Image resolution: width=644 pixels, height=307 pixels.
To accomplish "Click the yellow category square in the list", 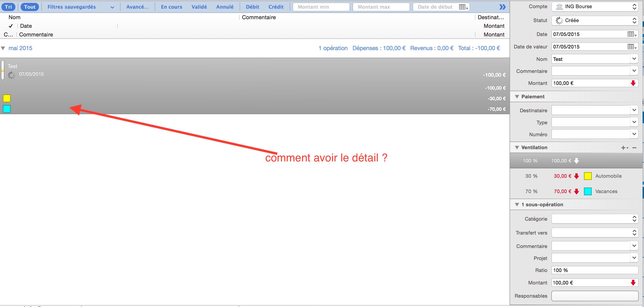I will tap(7, 98).
